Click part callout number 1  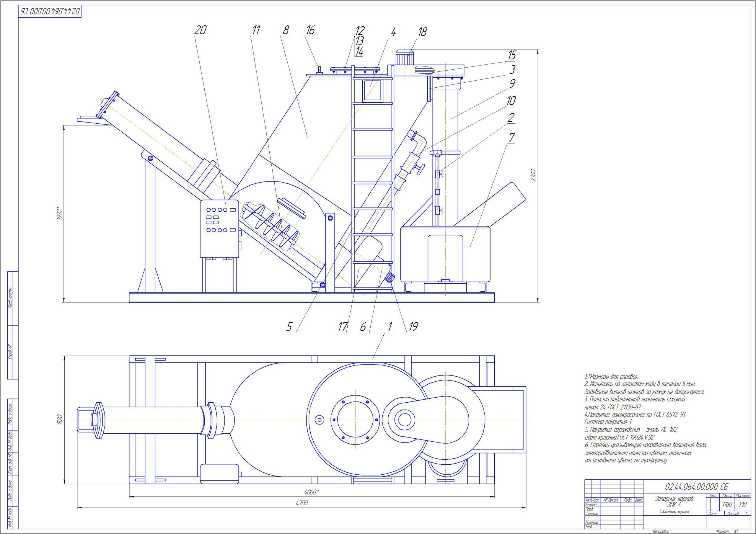pyautogui.click(x=390, y=326)
